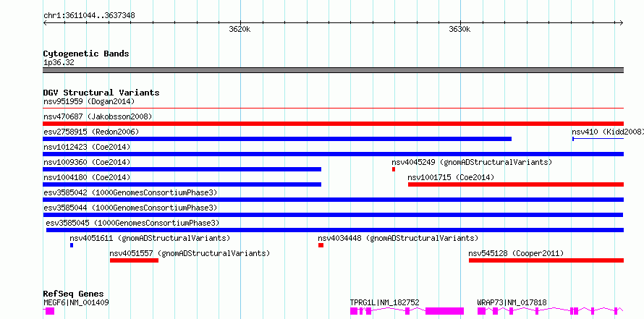Click nsv4051557 (gnomADStructuralVariants) label

190,253
